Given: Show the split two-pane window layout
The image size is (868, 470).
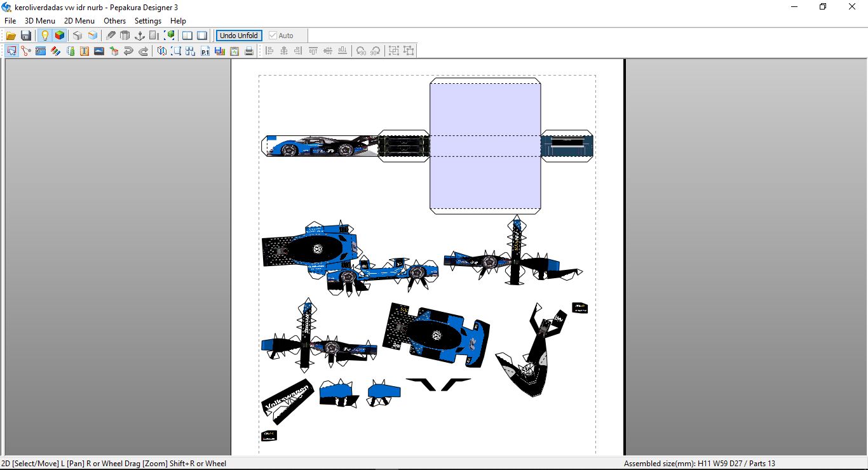Looking at the screenshot, I should point(187,36).
